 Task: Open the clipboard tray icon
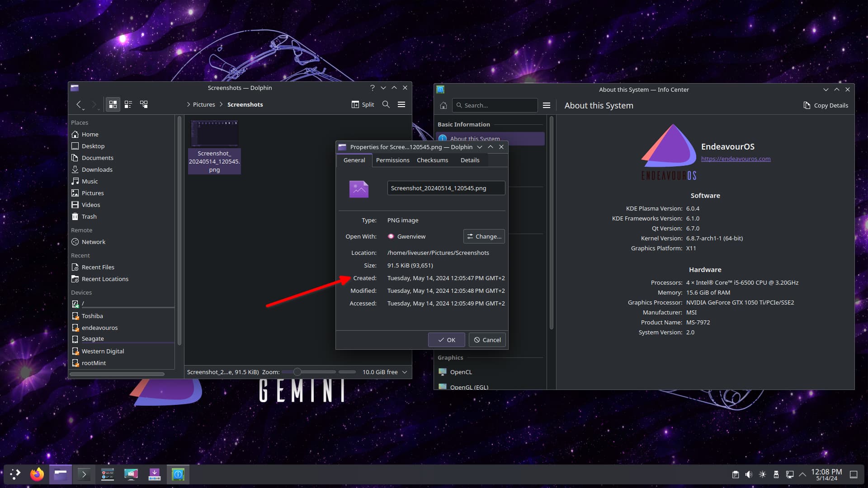736,474
